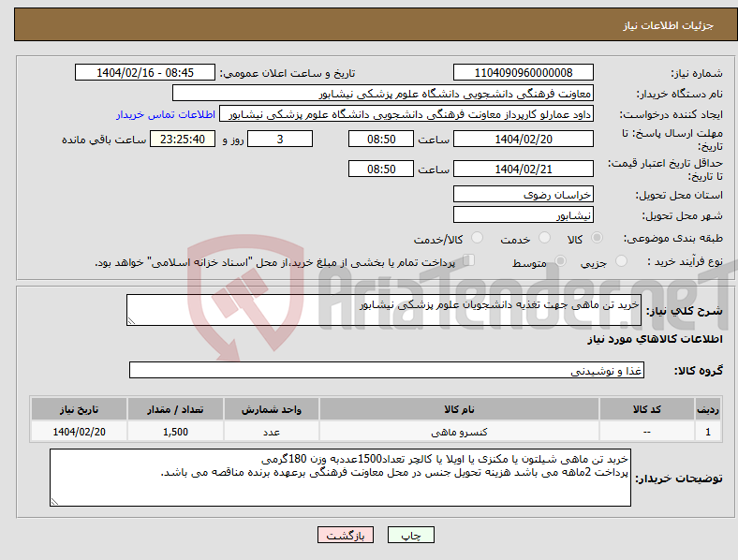The image size is (738, 560).
Task: Click the ایجاد کننده درخواست field
Action: 406,114
